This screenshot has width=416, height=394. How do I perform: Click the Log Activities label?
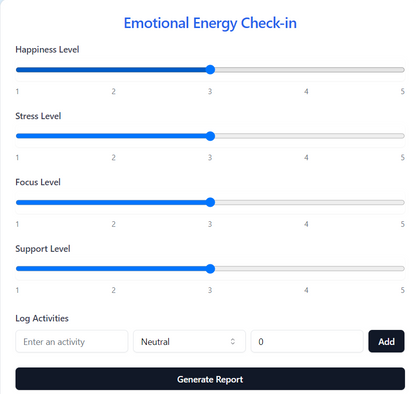42,319
